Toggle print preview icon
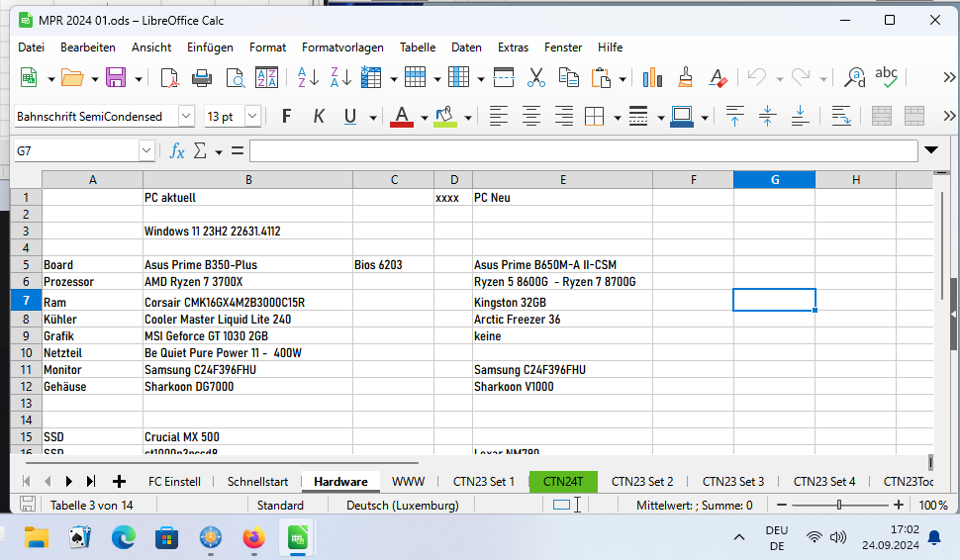The width and height of the screenshot is (960, 560). tap(236, 78)
